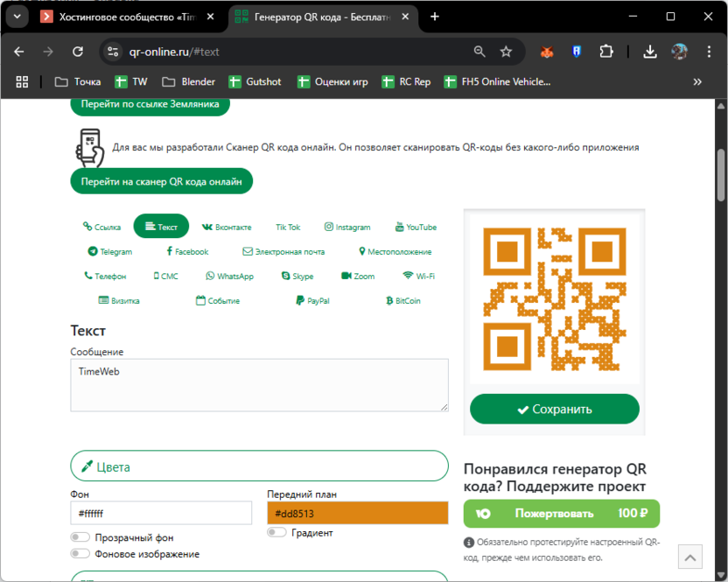Click the Сохранить button to download QR

pos(554,409)
